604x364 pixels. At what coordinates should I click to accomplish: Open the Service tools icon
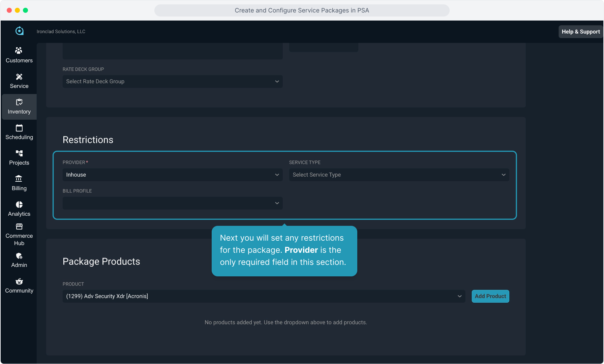pos(19,77)
